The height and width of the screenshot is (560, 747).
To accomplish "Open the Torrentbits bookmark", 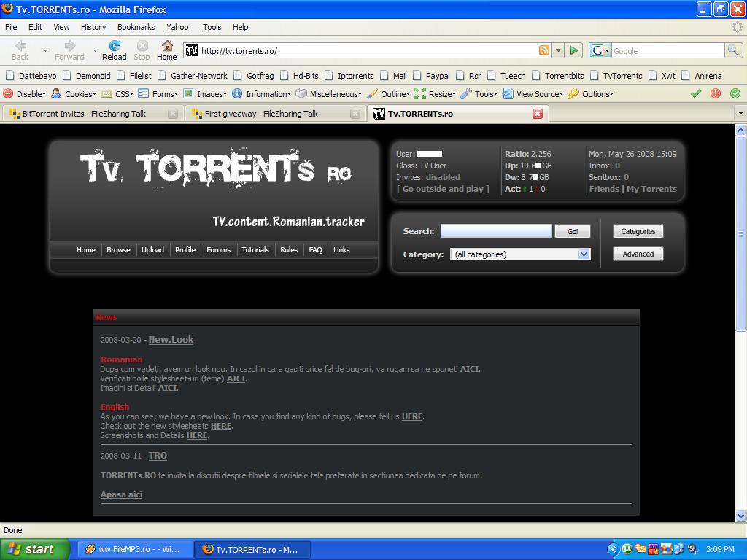I will 558,76.
